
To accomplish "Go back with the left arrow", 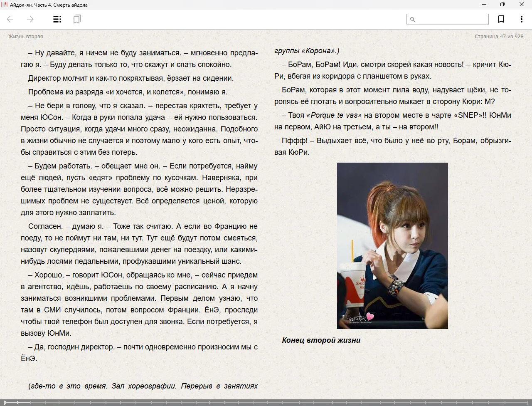I will tap(10, 19).
